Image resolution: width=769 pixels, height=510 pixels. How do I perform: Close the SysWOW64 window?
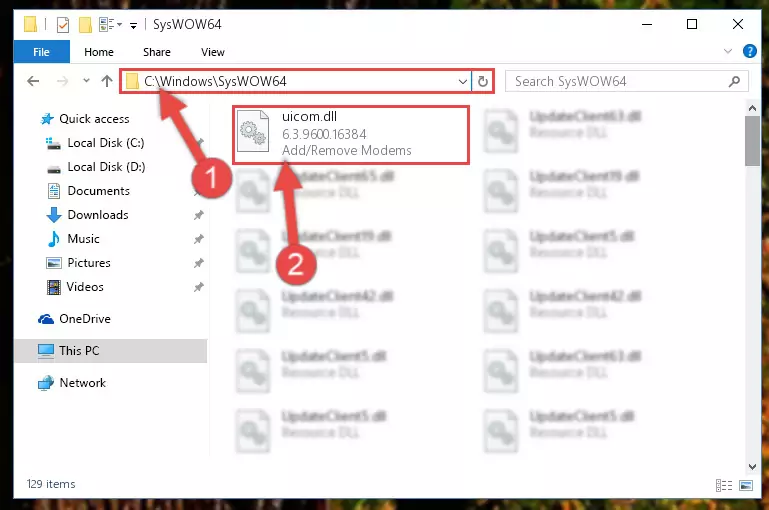click(738, 24)
